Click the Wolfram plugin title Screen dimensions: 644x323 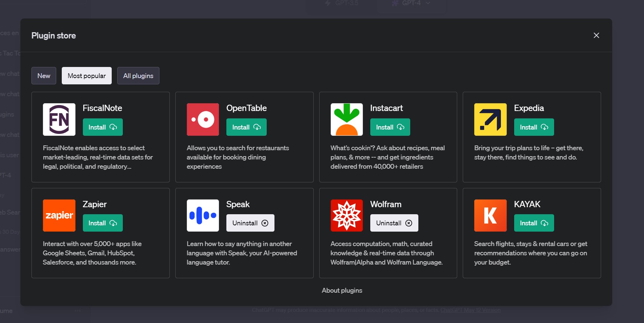point(386,204)
